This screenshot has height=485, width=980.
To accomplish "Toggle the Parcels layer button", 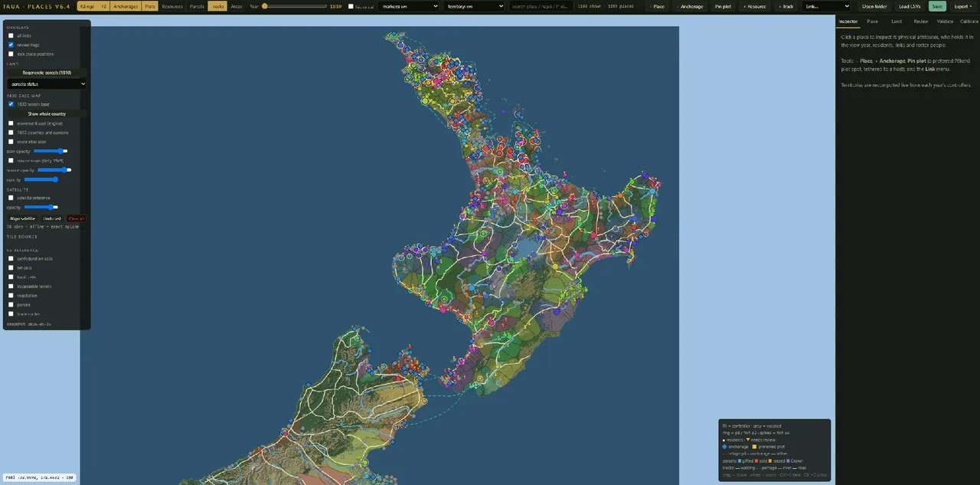I will 197,6.
